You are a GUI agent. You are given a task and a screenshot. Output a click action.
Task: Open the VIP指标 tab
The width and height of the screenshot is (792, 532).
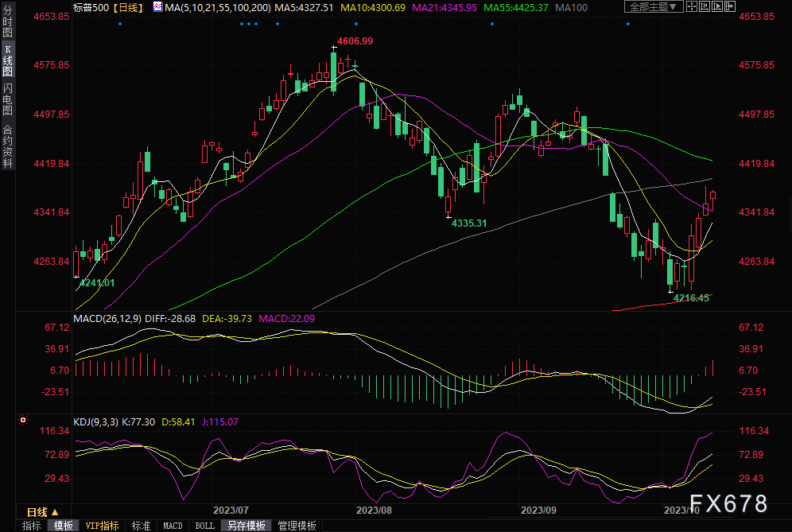[102, 526]
